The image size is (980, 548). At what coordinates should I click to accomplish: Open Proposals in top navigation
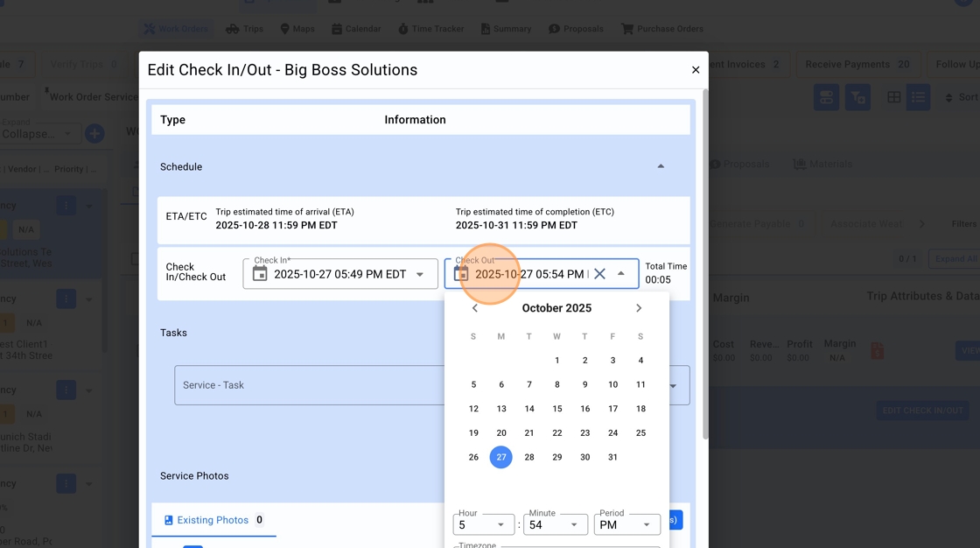576,29
